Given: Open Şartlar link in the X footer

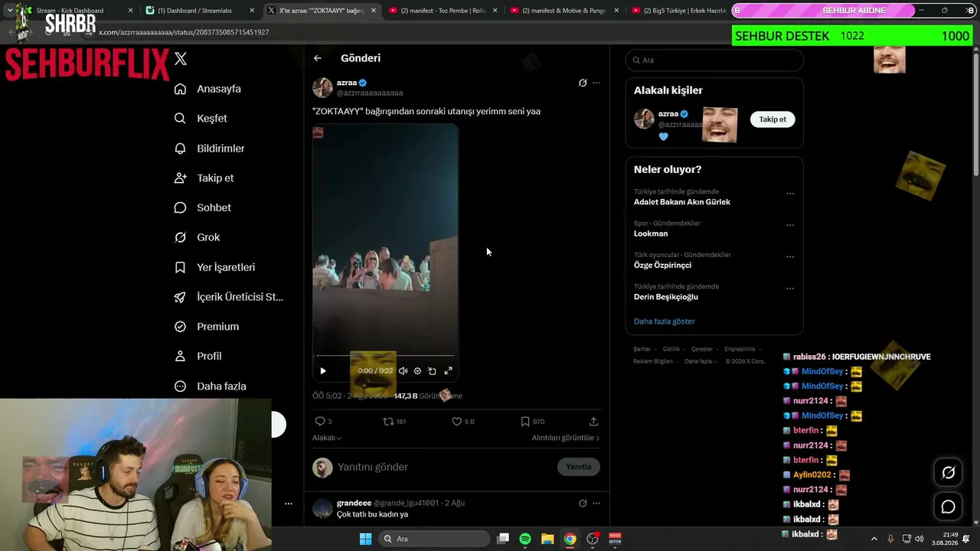Looking at the screenshot, I should [642, 349].
